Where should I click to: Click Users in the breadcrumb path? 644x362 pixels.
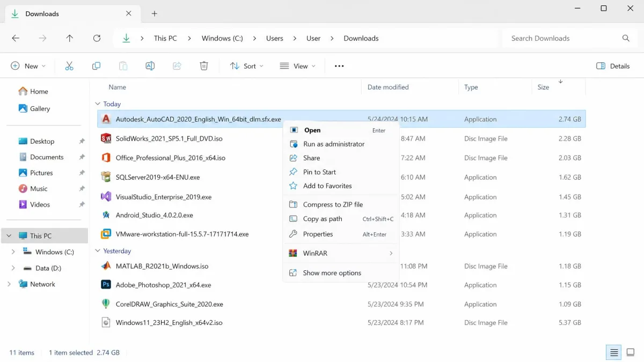tap(275, 38)
